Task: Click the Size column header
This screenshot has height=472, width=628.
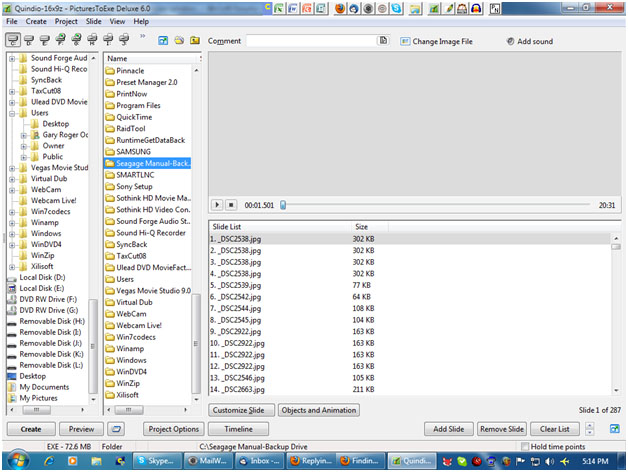Action: tap(370, 227)
